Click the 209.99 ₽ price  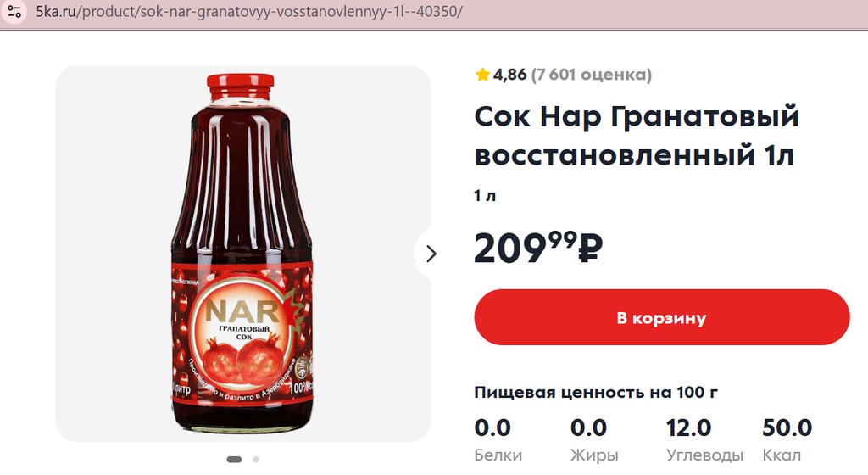[537, 248]
